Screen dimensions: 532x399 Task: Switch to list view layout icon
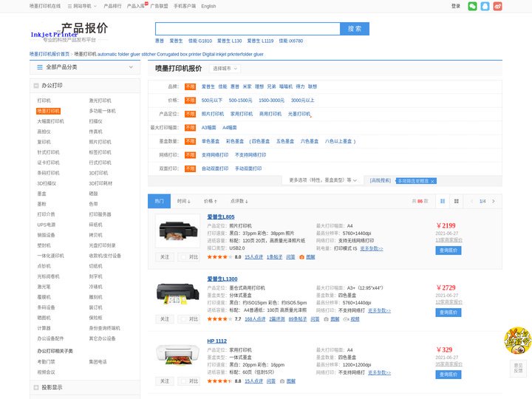coord(443,201)
